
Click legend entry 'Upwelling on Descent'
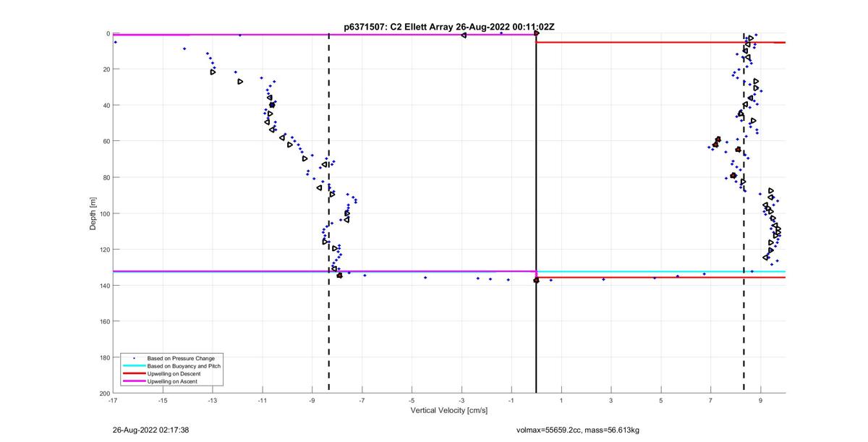pyautogui.click(x=174, y=373)
